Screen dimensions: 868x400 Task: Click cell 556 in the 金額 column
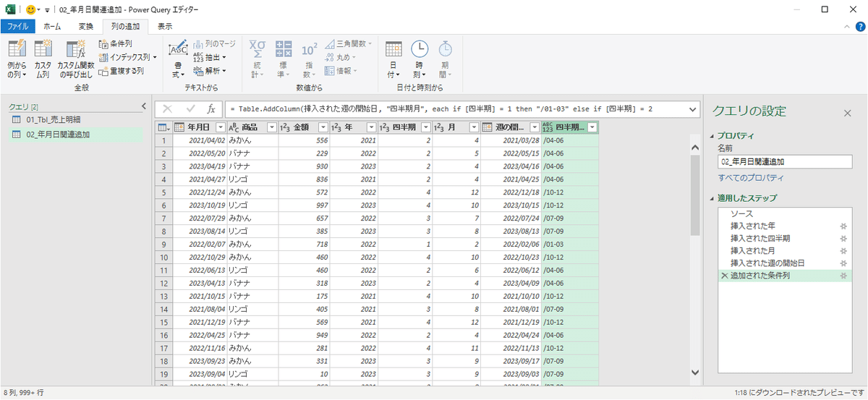click(x=304, y=140)
